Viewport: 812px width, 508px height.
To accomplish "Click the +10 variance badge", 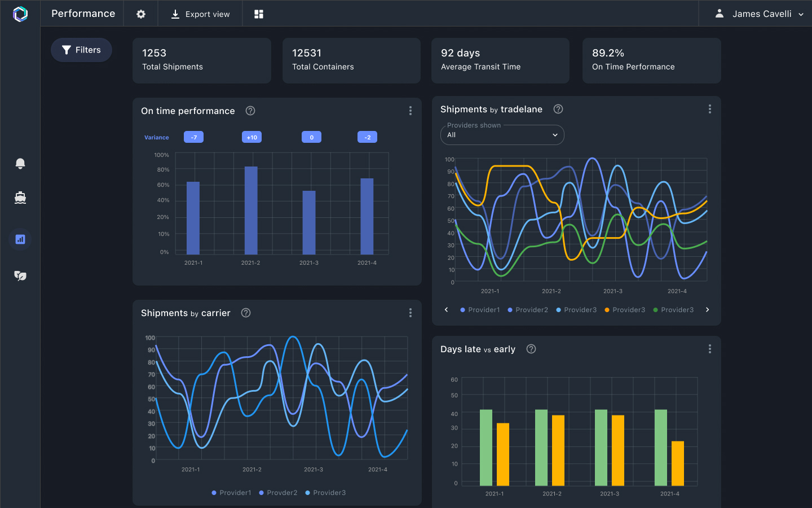I will click(251, 137).
